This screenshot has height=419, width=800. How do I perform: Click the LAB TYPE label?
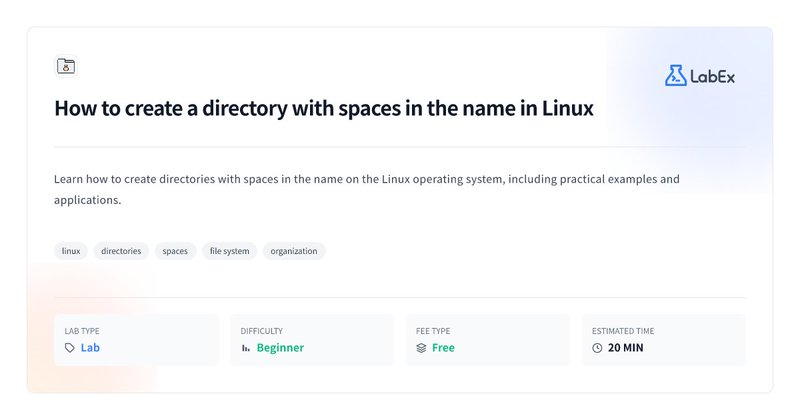[x=82, y=331]
